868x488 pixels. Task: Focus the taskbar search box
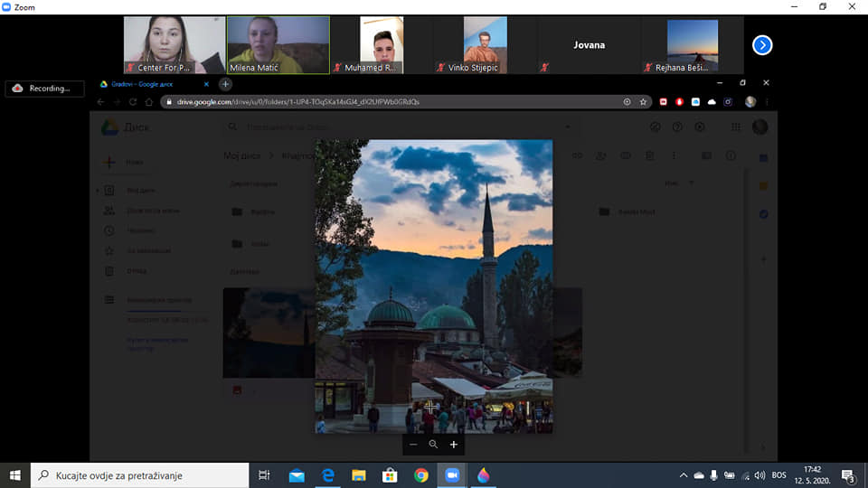tap(139, 475)
